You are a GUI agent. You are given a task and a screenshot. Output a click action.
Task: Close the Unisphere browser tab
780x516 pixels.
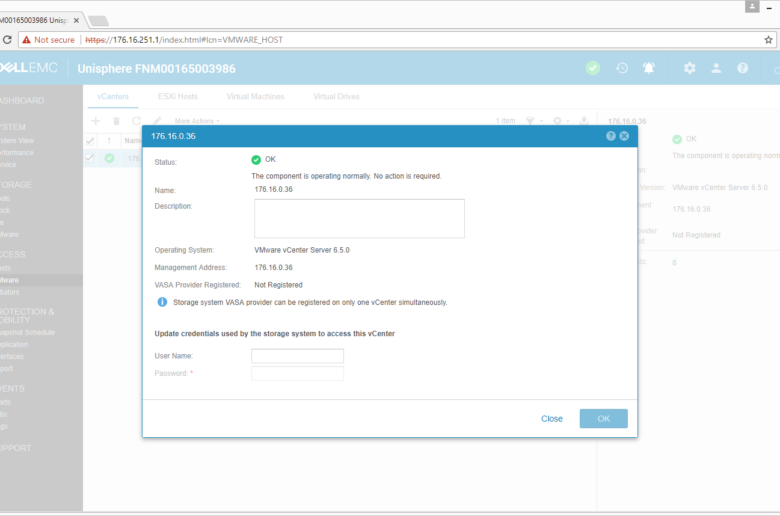pos(76,20)
